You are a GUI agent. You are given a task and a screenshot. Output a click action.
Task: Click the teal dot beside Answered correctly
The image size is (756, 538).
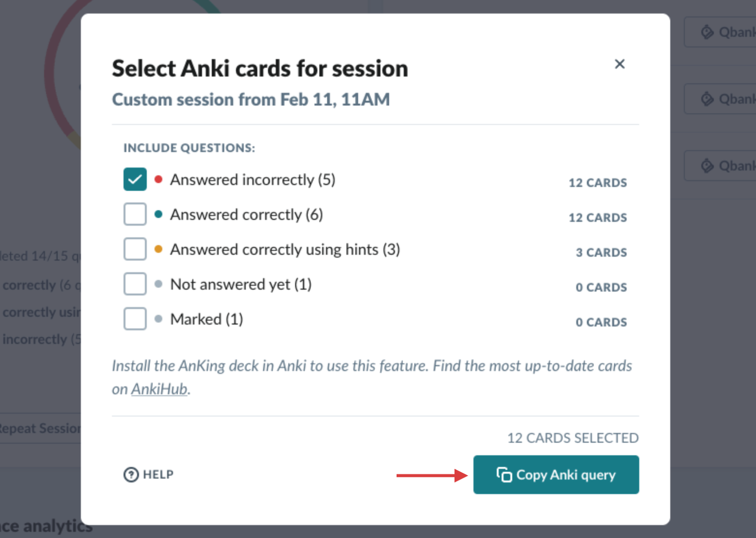[159, 214]
